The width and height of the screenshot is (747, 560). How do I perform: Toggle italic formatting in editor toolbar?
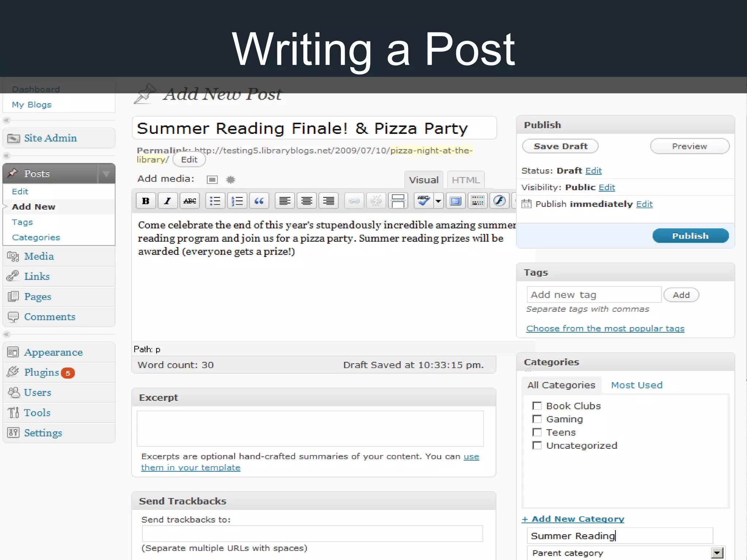168,201
